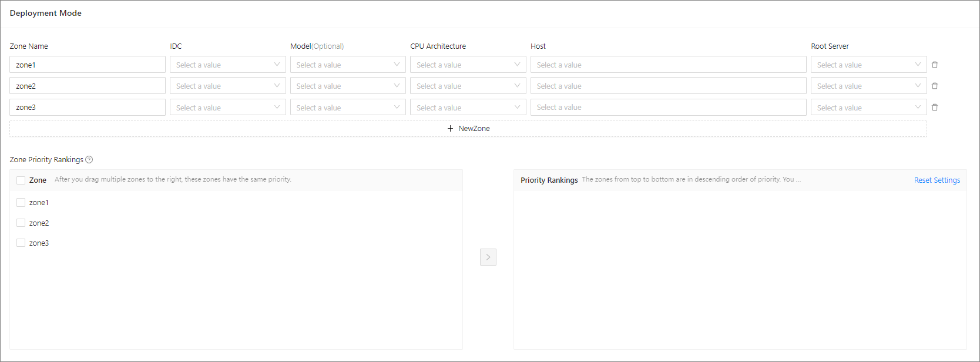Click the right arrow transfer button
This screenshot has width=980, height=362.
pyautogui.click(x=488, y=257)
